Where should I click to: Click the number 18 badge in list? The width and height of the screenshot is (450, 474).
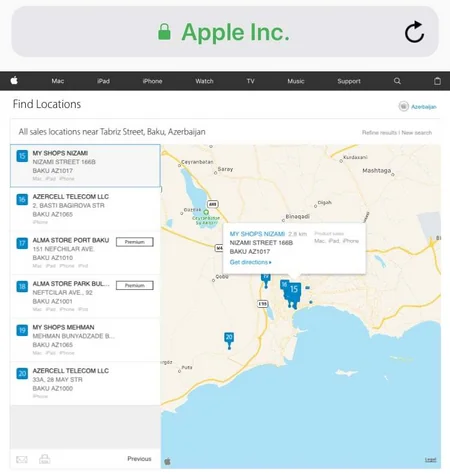click(22, 286)
